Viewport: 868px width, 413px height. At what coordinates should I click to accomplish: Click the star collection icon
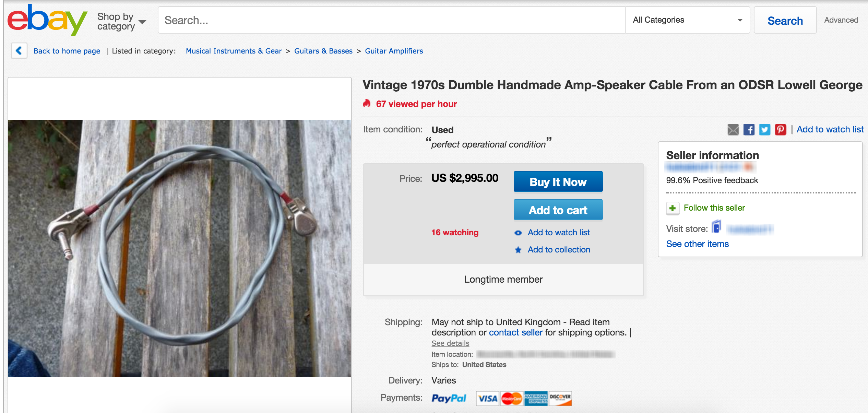point(518,250)
